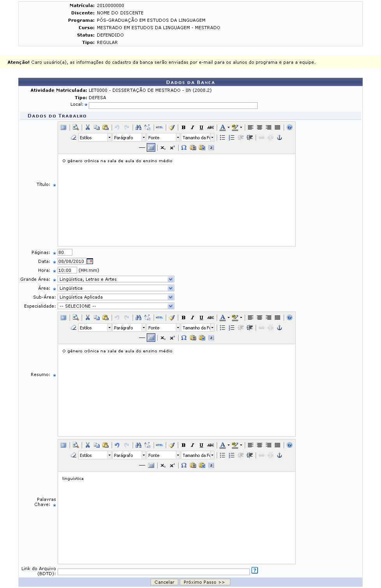The image size is (381, 588).
Task: Insert special character omega in Título editor
Action: (184, 148)
